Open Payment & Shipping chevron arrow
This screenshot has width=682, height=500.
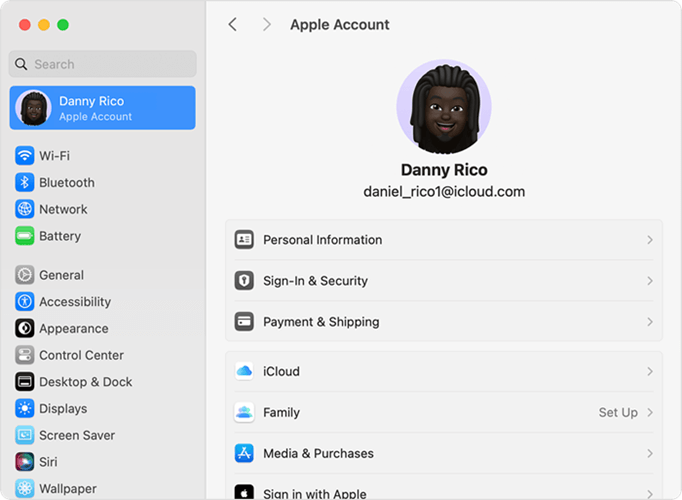[649, 322]
